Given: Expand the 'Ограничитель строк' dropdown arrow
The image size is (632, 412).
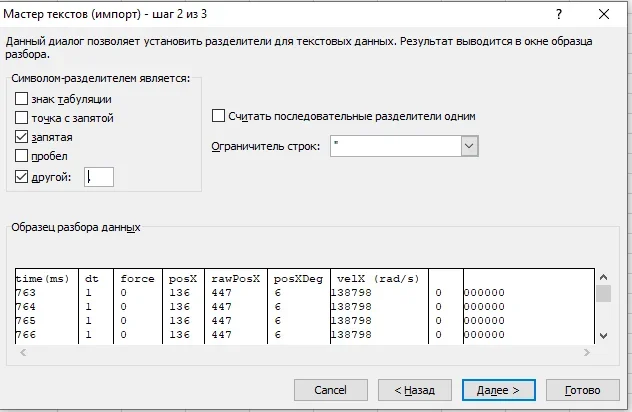Looking at the screenshot, I should coord(469,146).
